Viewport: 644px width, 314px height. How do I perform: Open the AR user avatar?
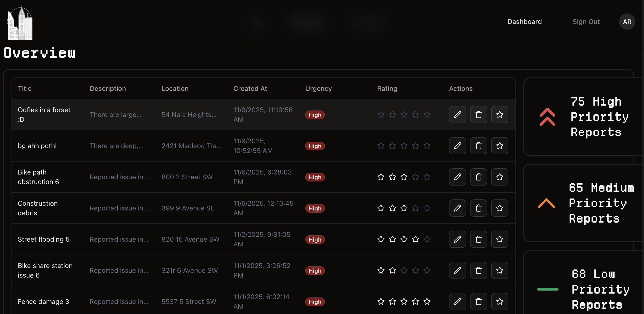(x=627, y=22)
